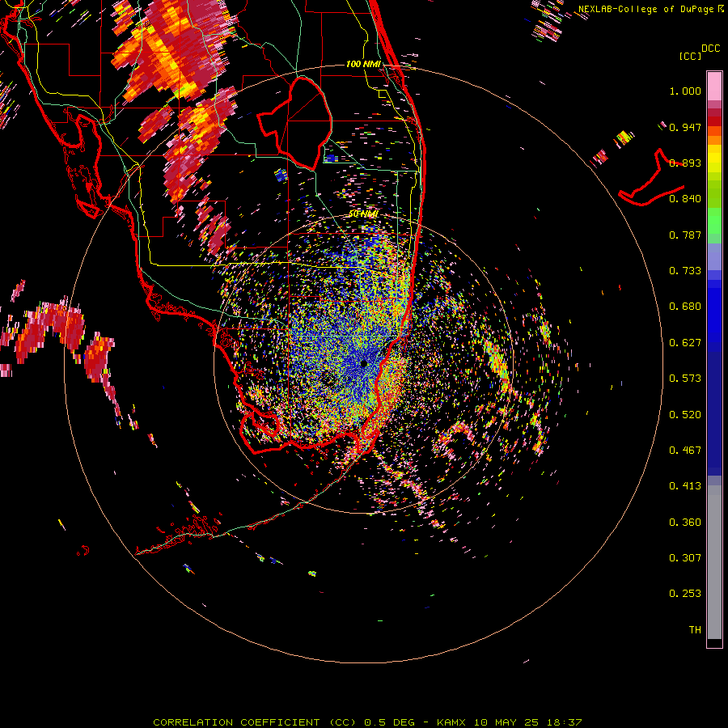Click the 0.947 scale value
The height and width of the screenshot is (728, 728).
click(685, 127)
